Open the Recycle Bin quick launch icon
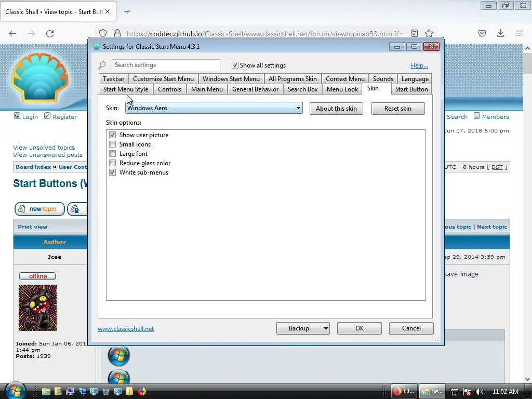The height and width of the screenshot is (399, 532). (x=106, y=391)
